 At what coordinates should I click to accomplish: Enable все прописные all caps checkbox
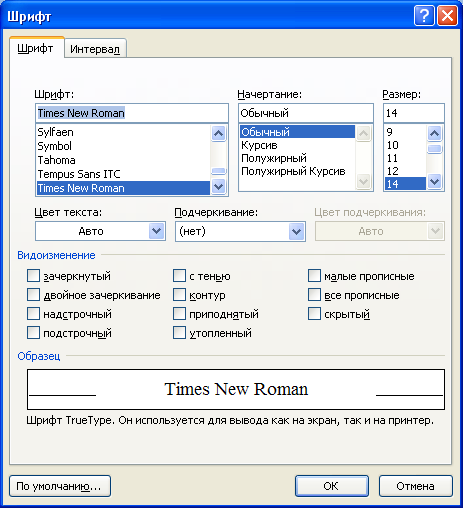(x=314, y=295)
